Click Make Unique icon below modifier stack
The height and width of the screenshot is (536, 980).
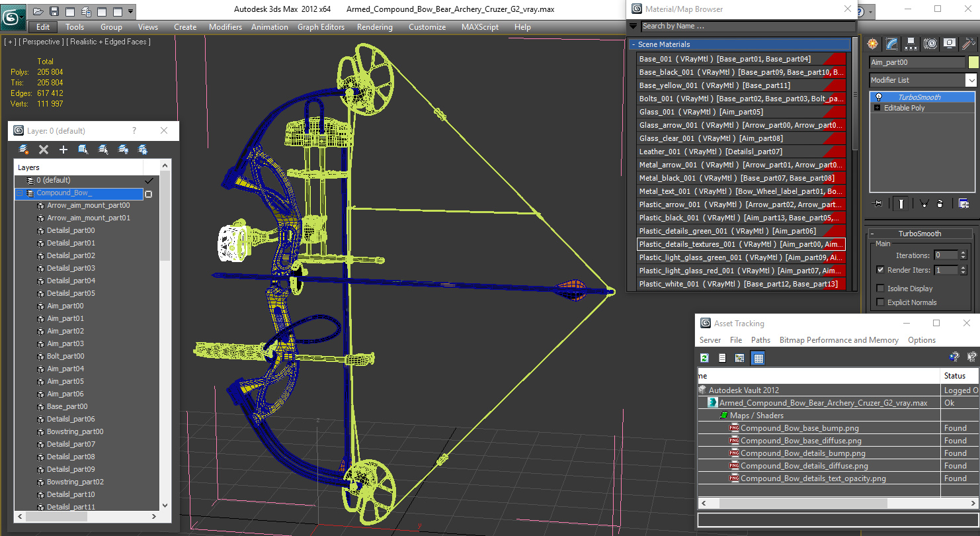(x=924, y=204)
